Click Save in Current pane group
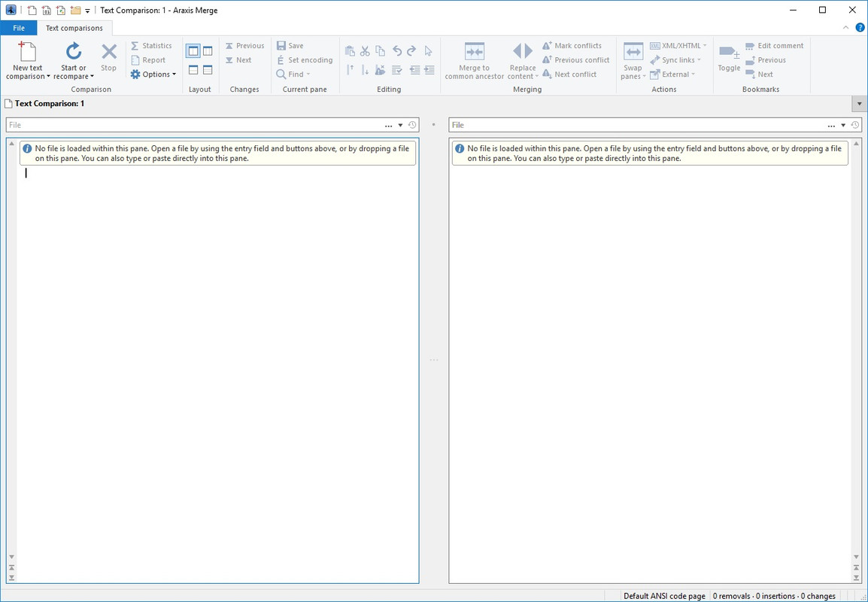 (x=290, y=45)
